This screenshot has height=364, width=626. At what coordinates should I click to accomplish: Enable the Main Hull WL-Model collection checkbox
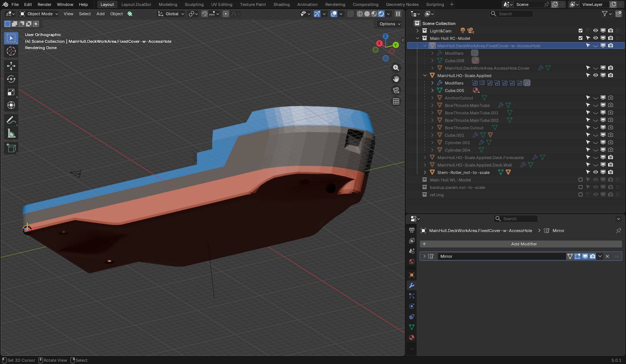pyautogui.click(x=580, y=180)
